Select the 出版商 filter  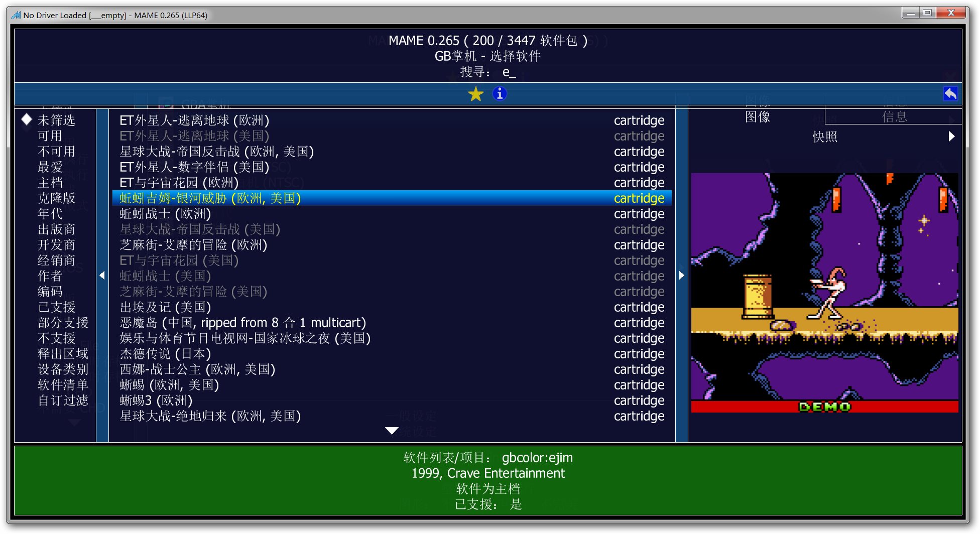(56, 229)
